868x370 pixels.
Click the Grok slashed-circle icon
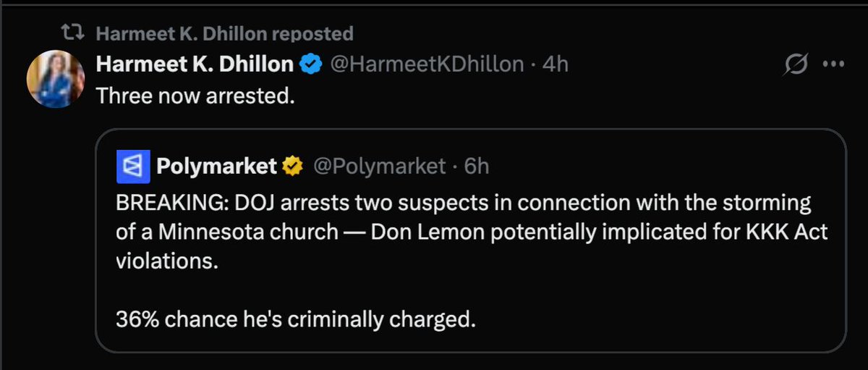(796, 65)
